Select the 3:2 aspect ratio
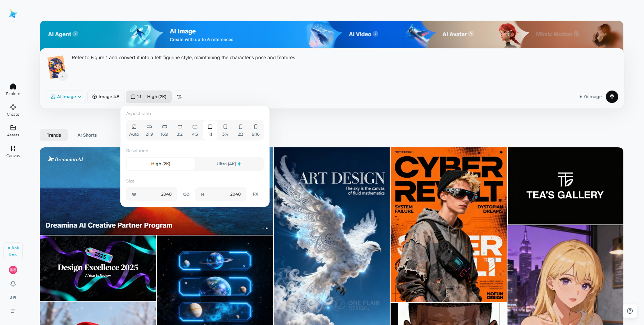The height and width of the screenshot is (325, 644). pos(180,130)
